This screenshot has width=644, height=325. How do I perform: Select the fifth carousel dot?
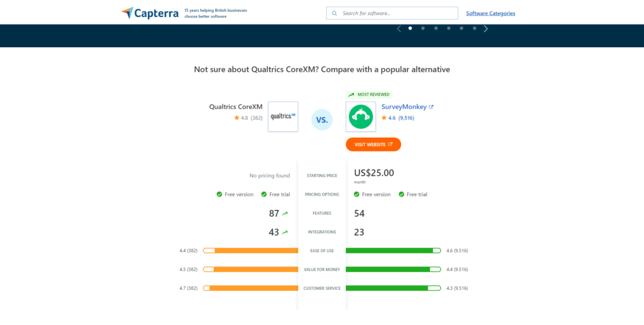point(461,28)
